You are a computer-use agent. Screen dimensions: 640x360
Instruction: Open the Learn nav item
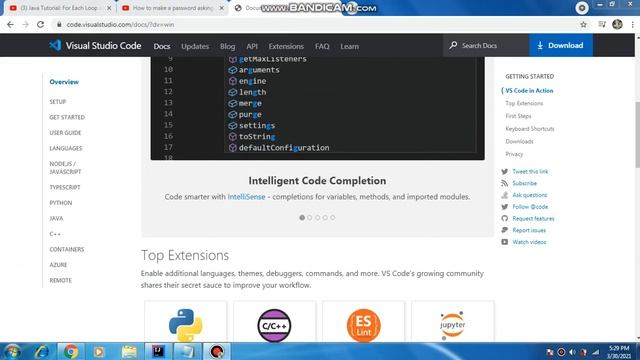tap(350, 46)
